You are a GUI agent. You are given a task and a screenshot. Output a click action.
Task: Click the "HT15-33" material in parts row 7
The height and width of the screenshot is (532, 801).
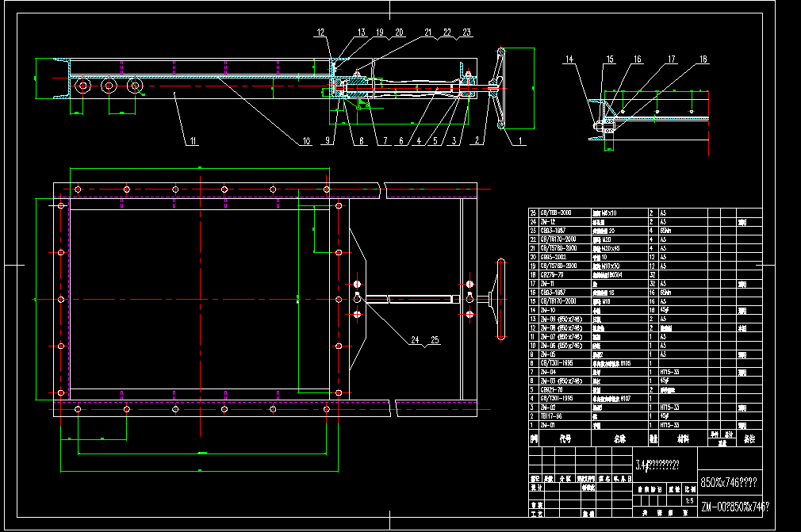[669, 372]
